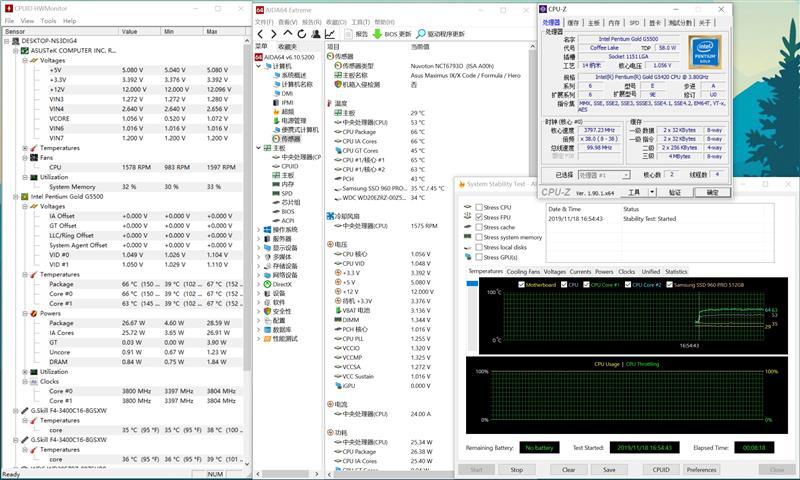
Task: Click the blue slider beside temperature graph
Action: [x=472, y=283]
